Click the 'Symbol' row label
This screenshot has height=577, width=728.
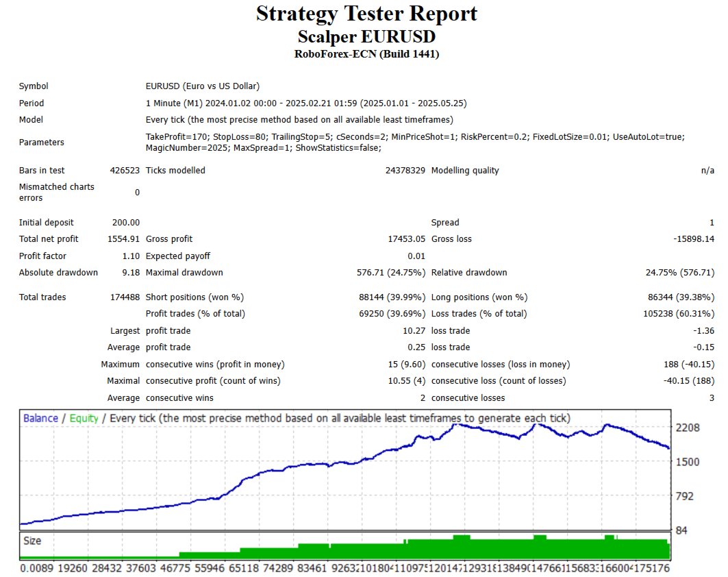tap(34, 86)
